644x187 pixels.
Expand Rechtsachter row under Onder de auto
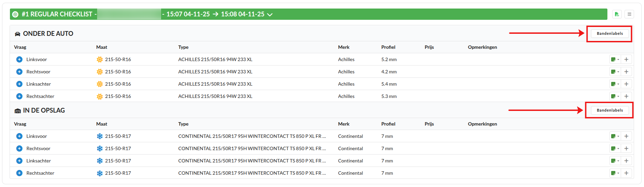click(19, 96)
